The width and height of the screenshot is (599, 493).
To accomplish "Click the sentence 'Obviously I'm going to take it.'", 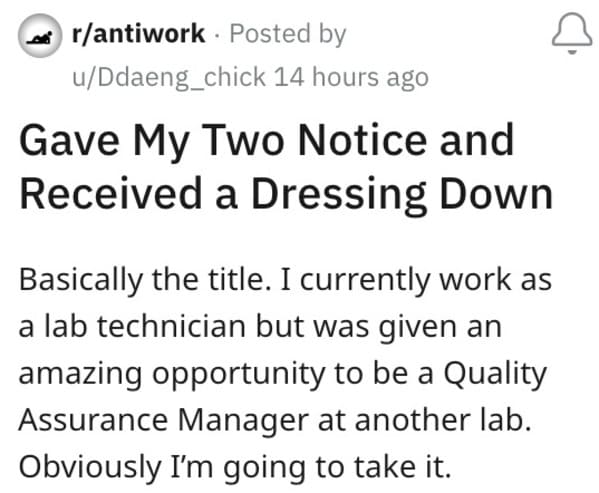I will click(x=235, y=467).
